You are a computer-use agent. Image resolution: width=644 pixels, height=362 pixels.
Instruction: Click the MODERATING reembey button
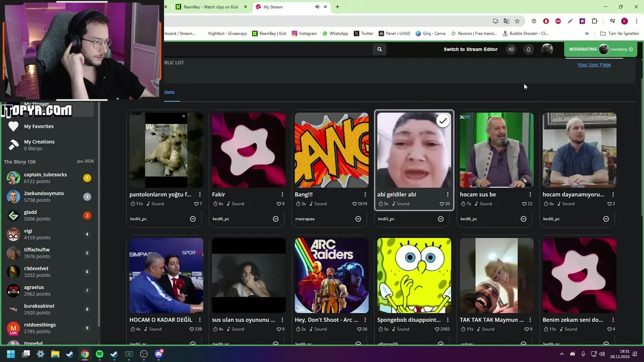click(x=600, y=49)
